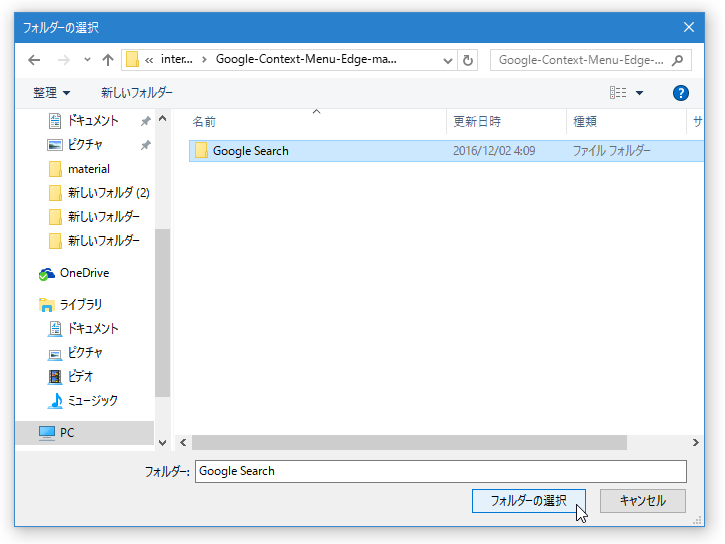Click the ファイル フォルダー type cell
This screenshot has width=725, height=544.
[611, 151]
